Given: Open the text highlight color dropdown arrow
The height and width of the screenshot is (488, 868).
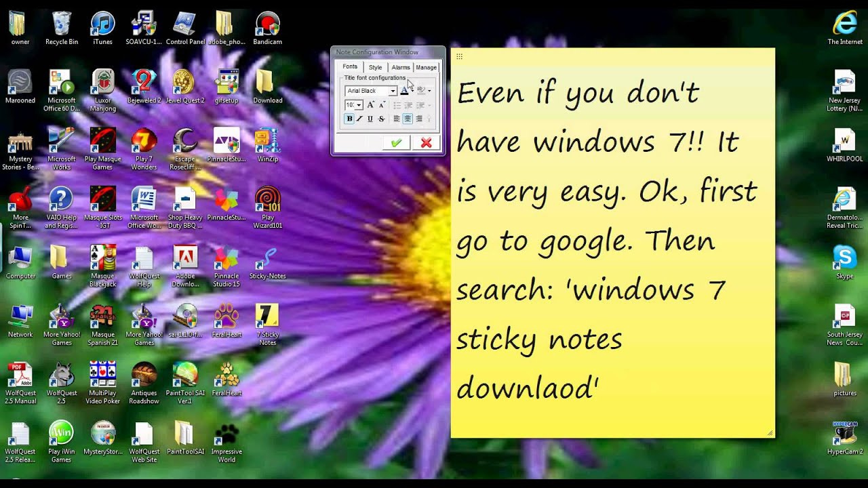Looking at the screenshot, I should [x=429, y=91].
